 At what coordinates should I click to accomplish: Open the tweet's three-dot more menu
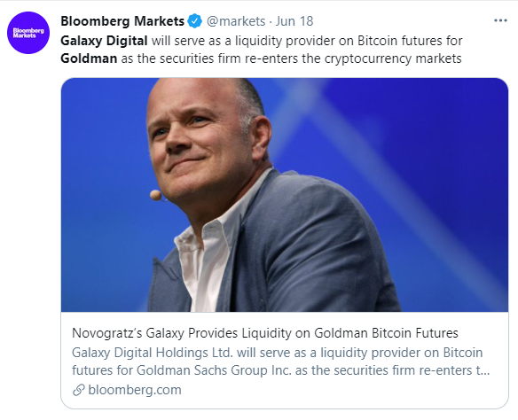pyautogui.click(x=500, y=20)
